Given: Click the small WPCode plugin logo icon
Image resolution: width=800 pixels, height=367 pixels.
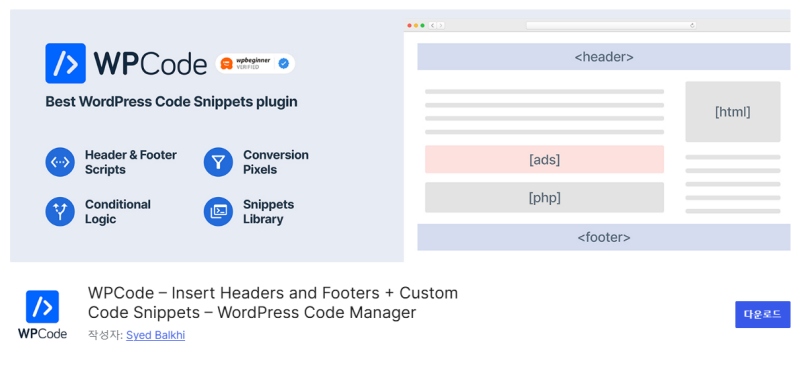Looking at the screenshot, I should click(x=42, y=307).
